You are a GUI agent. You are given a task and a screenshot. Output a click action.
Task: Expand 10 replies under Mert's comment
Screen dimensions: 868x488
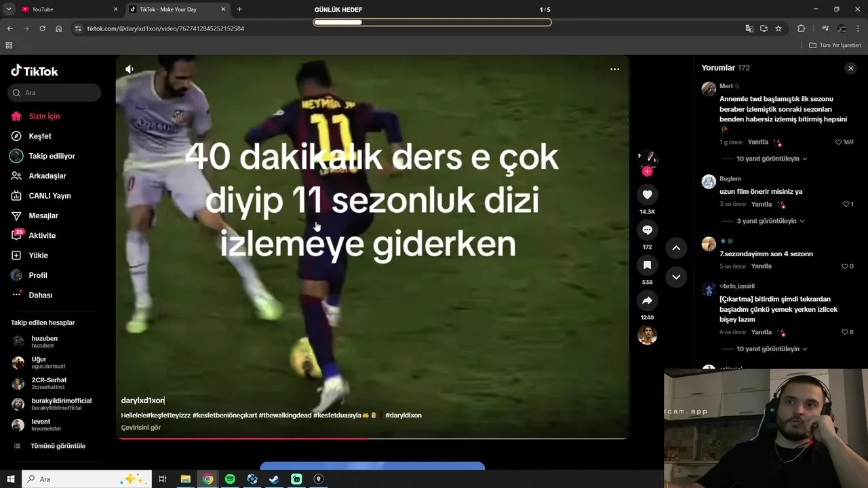coord(771,159)
